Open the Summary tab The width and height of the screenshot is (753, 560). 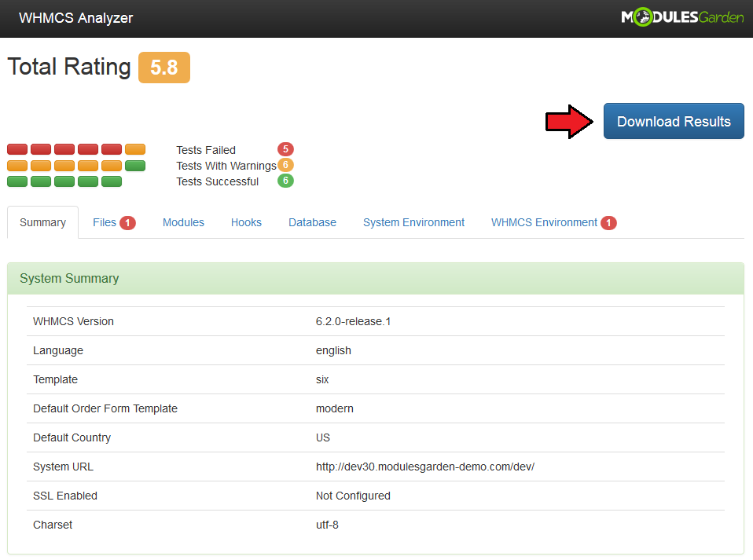tap(42, 222)
